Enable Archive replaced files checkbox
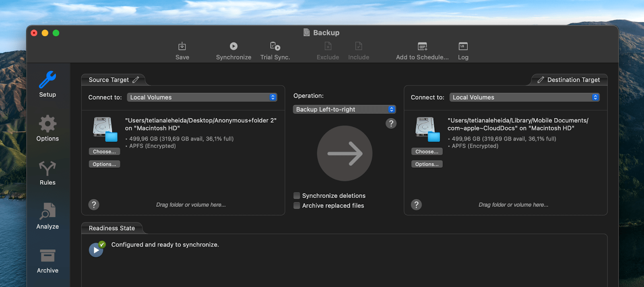The width and height of the screenshot is (644, 287). point(297,206)
